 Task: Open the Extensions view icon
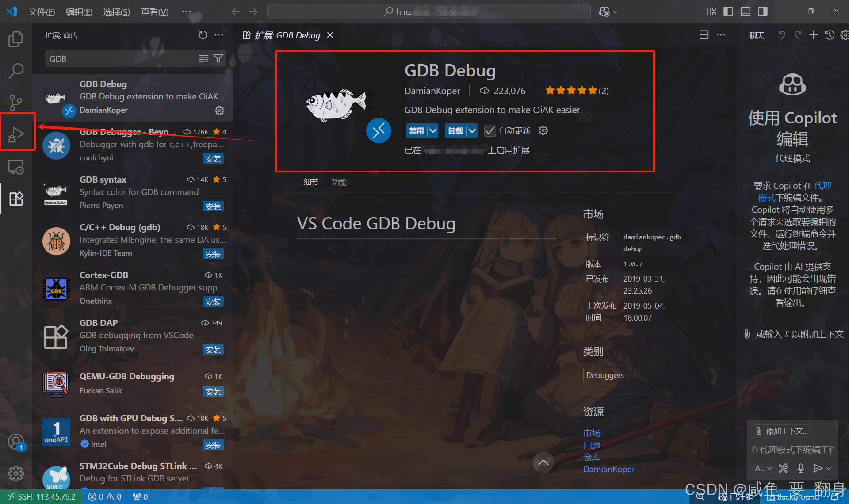(x=16, y=199)
